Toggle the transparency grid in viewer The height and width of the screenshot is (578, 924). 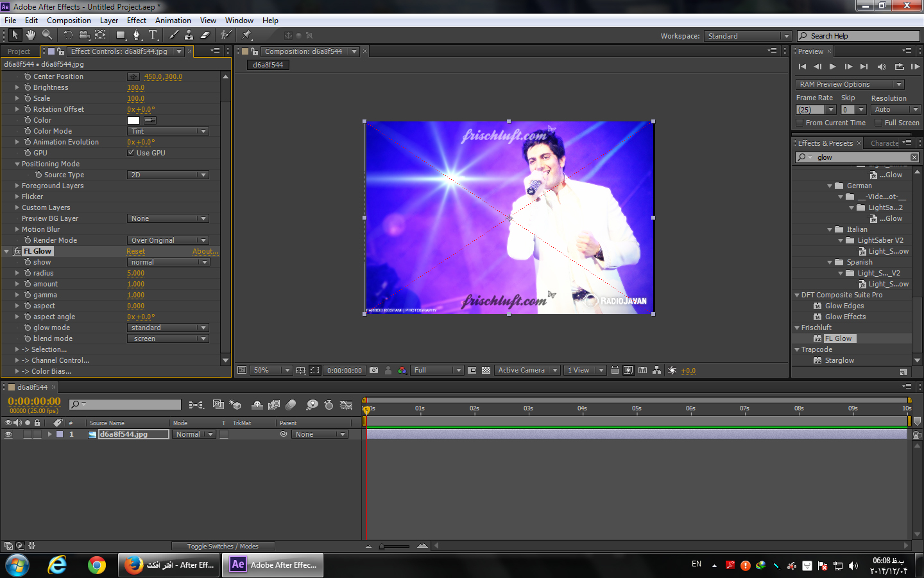click(486, 371)
